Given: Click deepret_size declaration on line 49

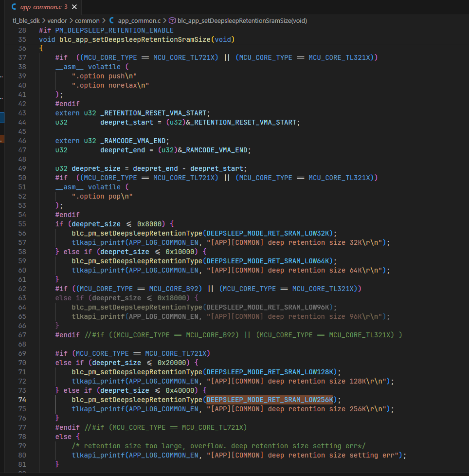Looking at the screenshot, I should point(96,168).
